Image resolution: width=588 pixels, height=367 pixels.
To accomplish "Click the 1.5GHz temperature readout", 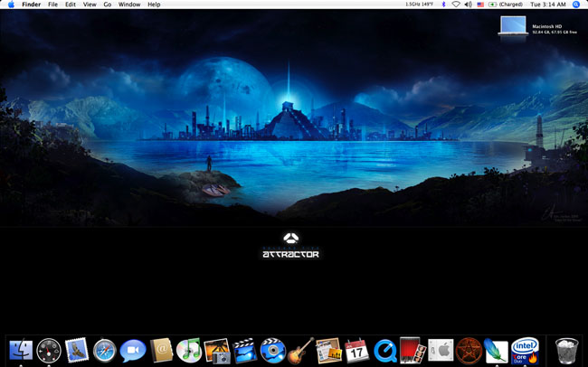I will [x=419, y=5].
